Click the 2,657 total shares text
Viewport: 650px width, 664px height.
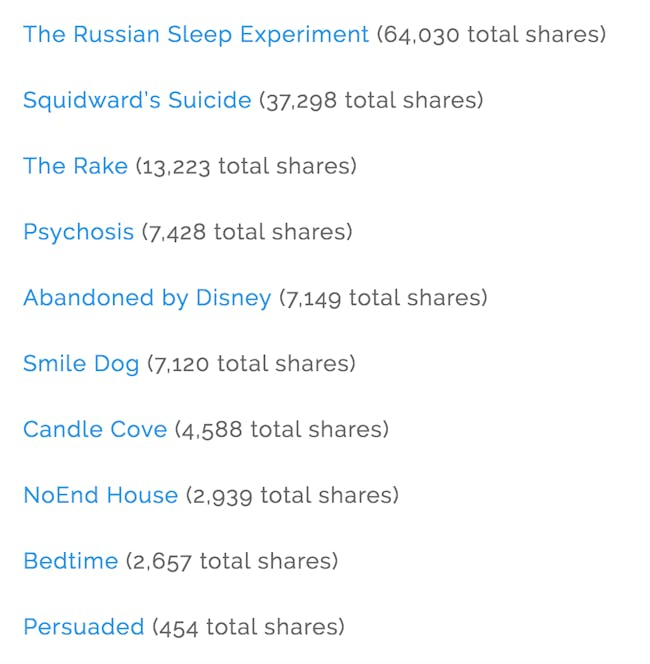pos(232,562)
